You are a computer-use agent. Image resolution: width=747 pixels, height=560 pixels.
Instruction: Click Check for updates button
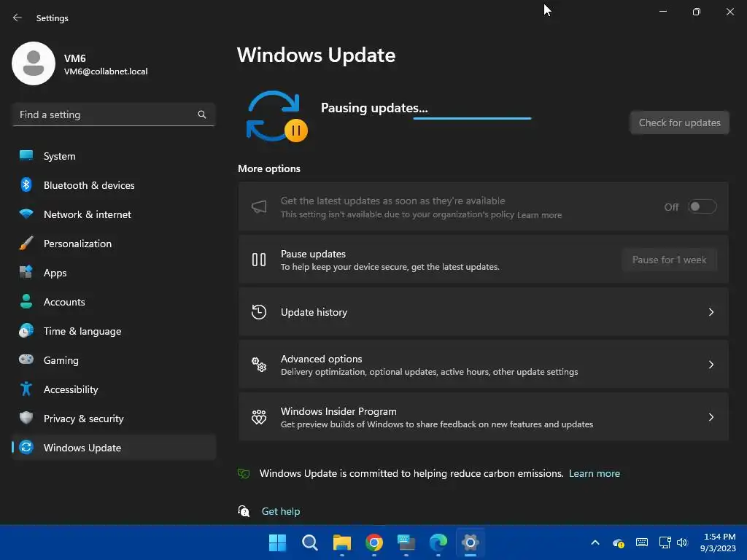coord(679,122)
